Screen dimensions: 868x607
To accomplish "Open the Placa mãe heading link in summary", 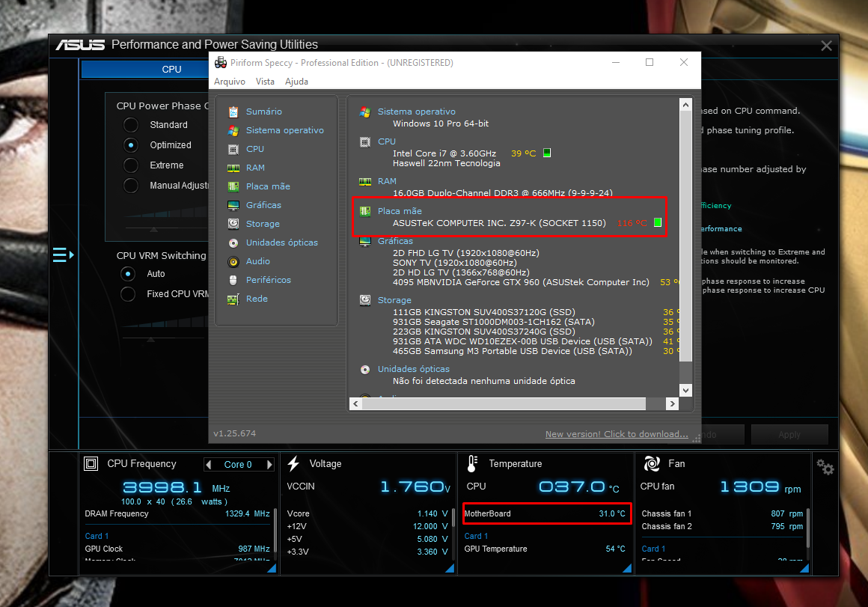I will pyautogui.click(x=400, y=211).
